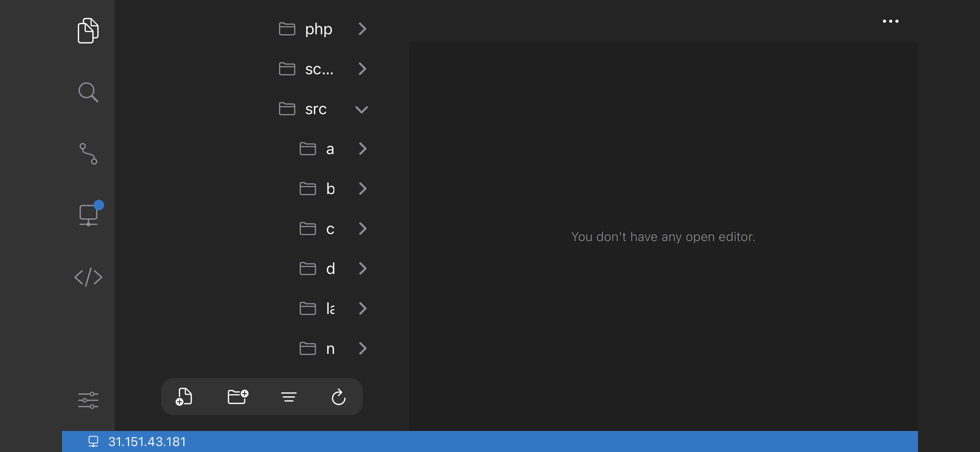Open the search panel
The height and width of the screenshot is (452, 980).
coord(88,92)
